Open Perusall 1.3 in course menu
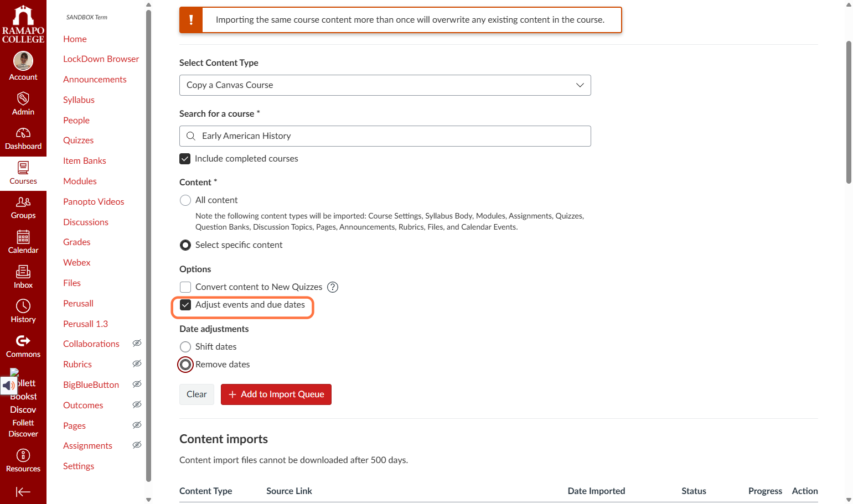Screen dimensions: 853x504 85,324
